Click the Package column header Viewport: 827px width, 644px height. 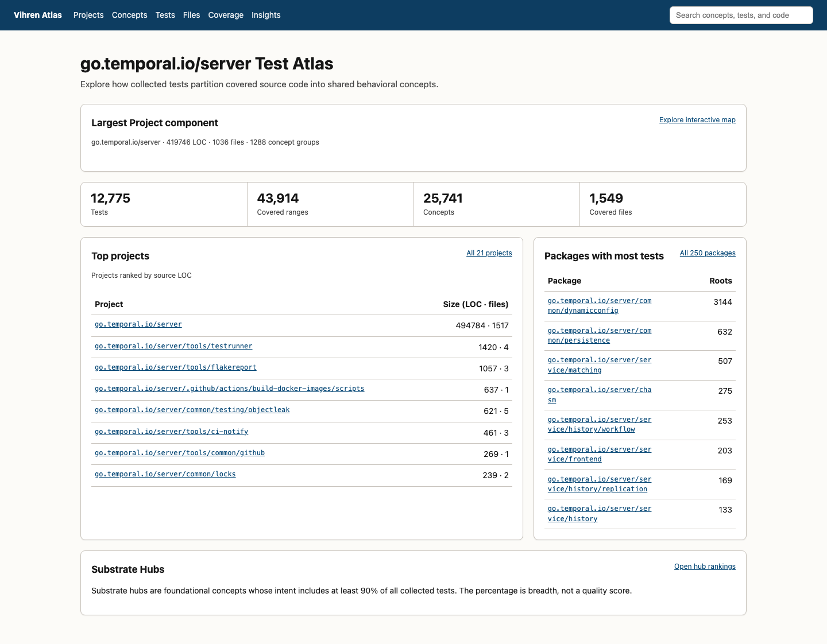[x=565, y=281]
